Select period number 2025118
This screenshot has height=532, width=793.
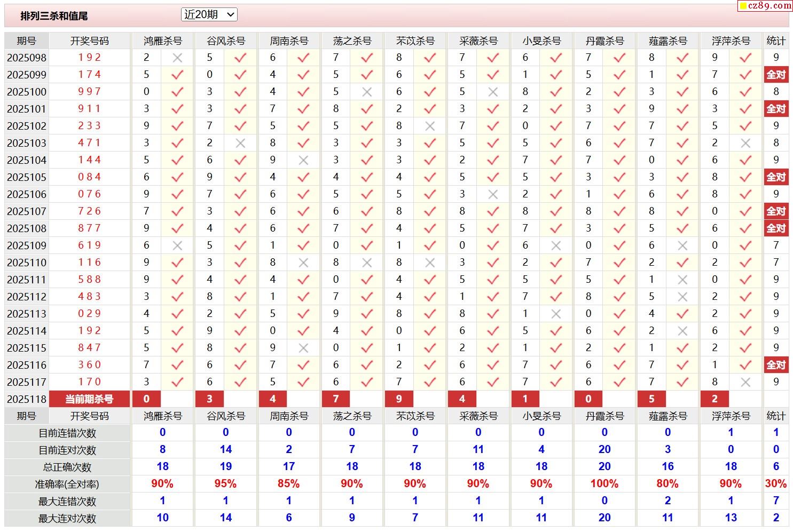pyautogui.click(x=27, y=399)
